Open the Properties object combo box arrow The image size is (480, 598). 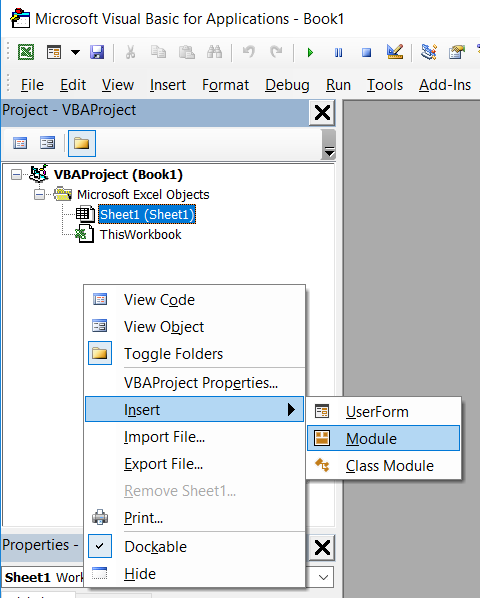(323, 577)
